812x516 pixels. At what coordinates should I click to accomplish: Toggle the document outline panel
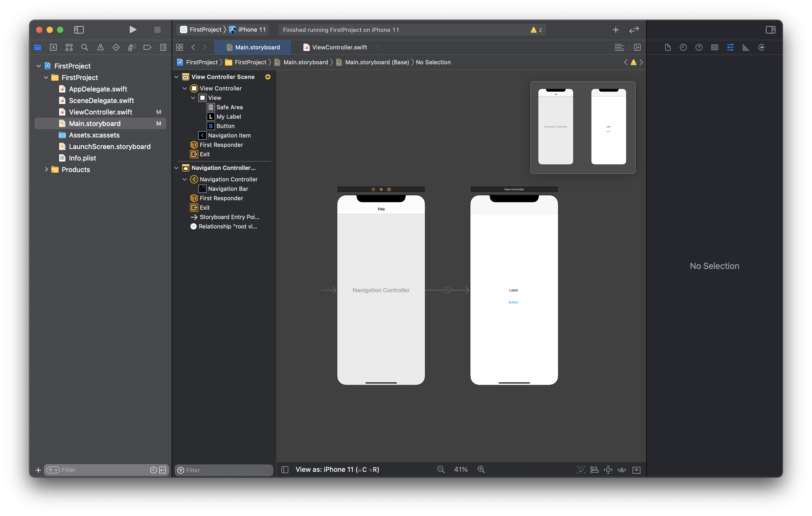pos(285,469)
